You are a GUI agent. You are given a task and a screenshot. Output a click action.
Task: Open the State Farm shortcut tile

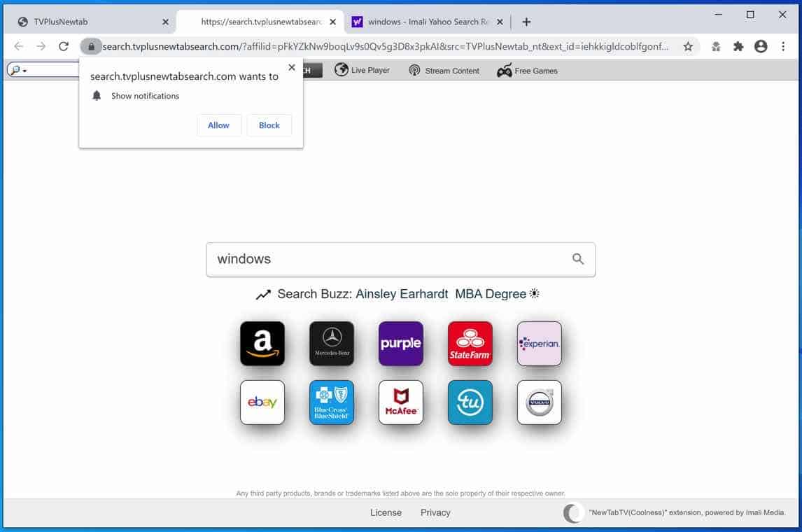pos(470,343)
